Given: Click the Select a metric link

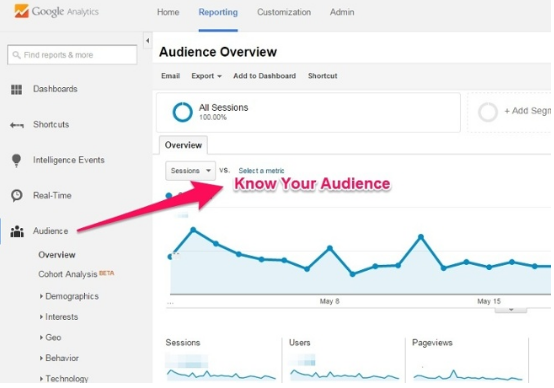Looking at the screenshot, I should coord(261,171).
